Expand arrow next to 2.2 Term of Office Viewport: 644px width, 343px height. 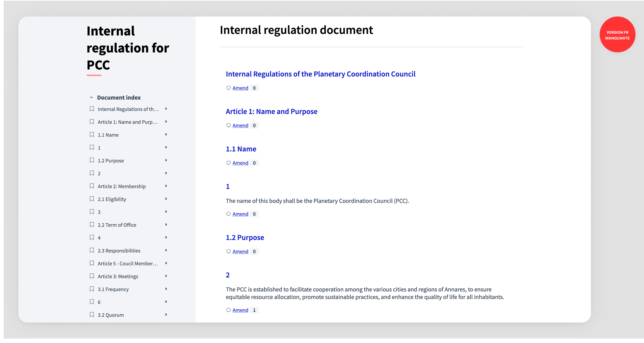click(166, 225)
